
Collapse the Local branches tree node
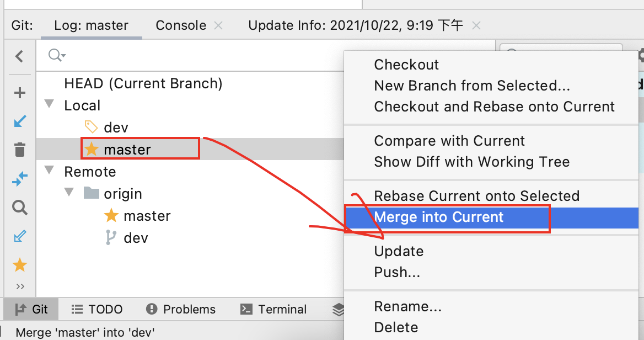50,104
